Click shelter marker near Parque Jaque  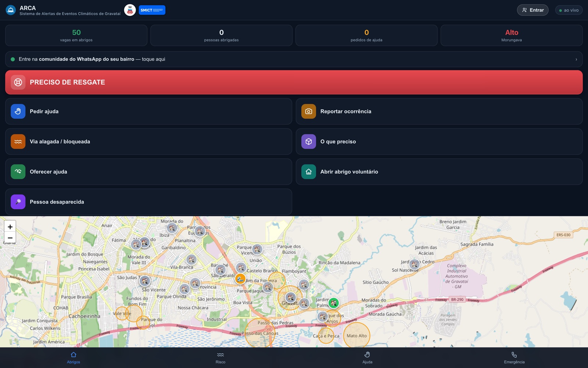pos(268,287)
